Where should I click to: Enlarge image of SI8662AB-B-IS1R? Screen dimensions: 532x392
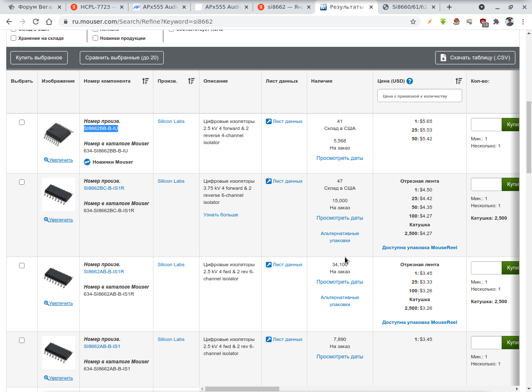(x=58, y=303)
